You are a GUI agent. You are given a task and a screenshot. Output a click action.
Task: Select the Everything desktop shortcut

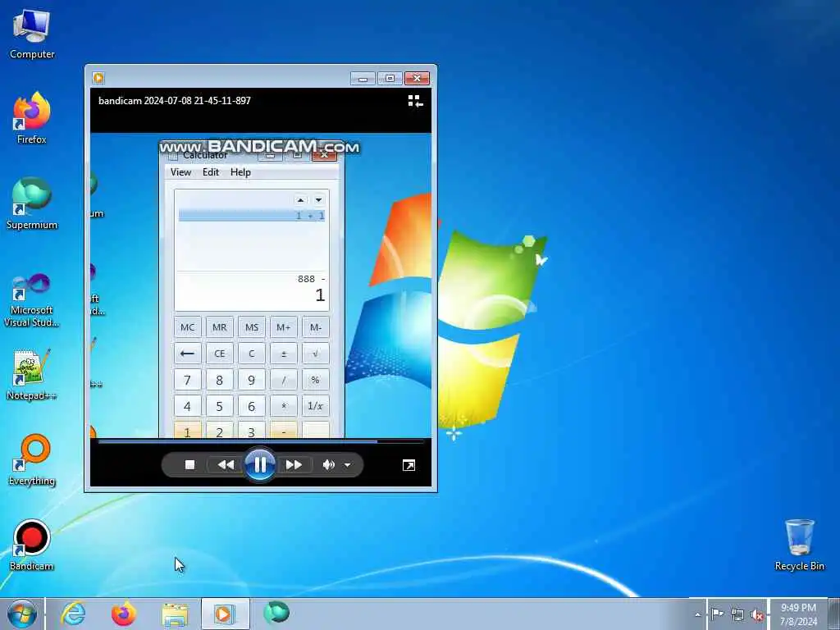[x=32, y=459]
